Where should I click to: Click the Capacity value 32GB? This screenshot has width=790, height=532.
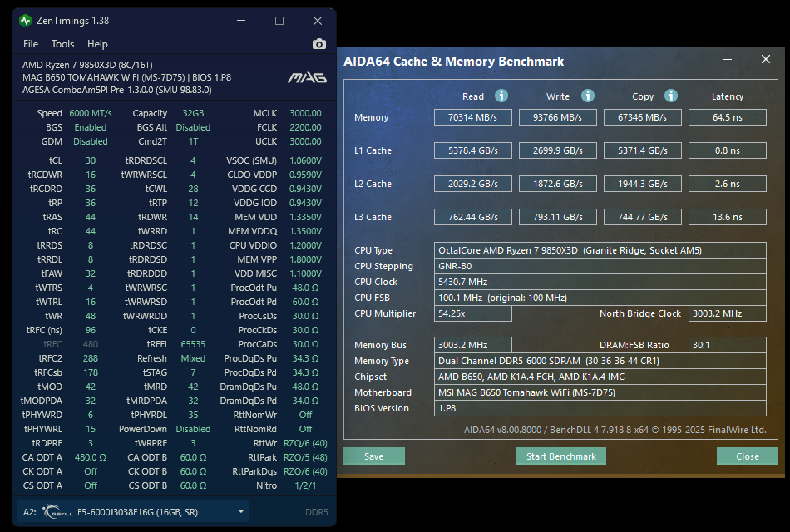tap(193, 113)
